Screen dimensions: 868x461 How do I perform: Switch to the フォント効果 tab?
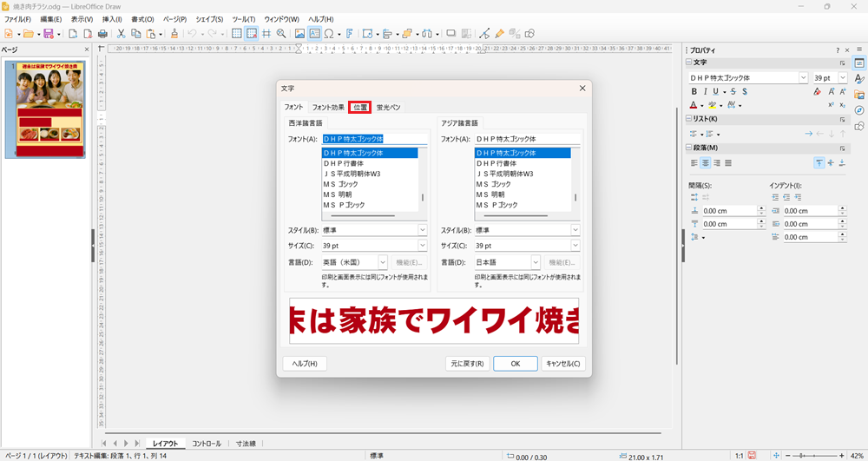(x=328, y=108)
